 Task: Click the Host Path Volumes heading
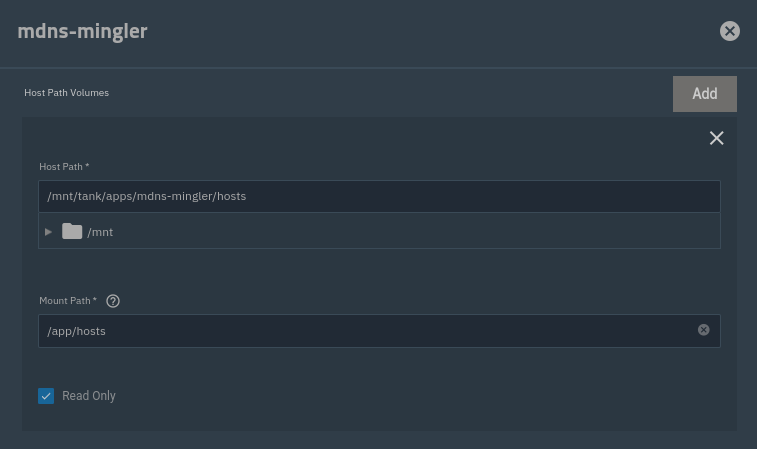click(66, 93)
